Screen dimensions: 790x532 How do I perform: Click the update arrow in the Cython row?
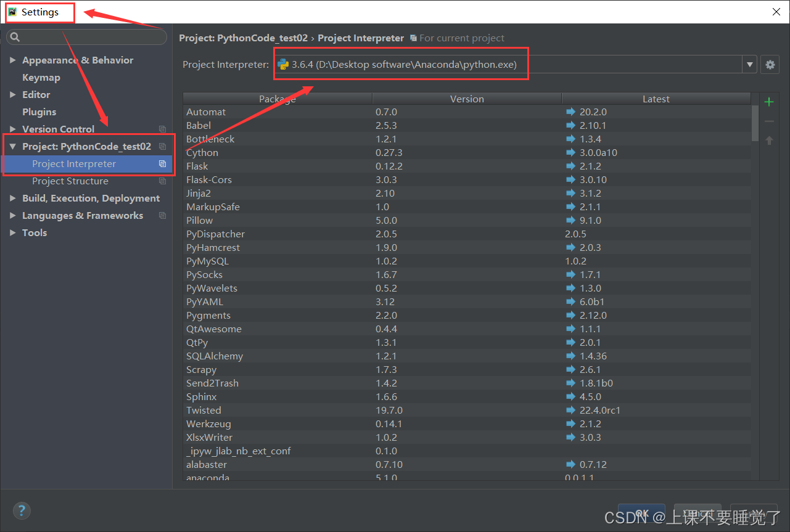[x=570, y=153]
